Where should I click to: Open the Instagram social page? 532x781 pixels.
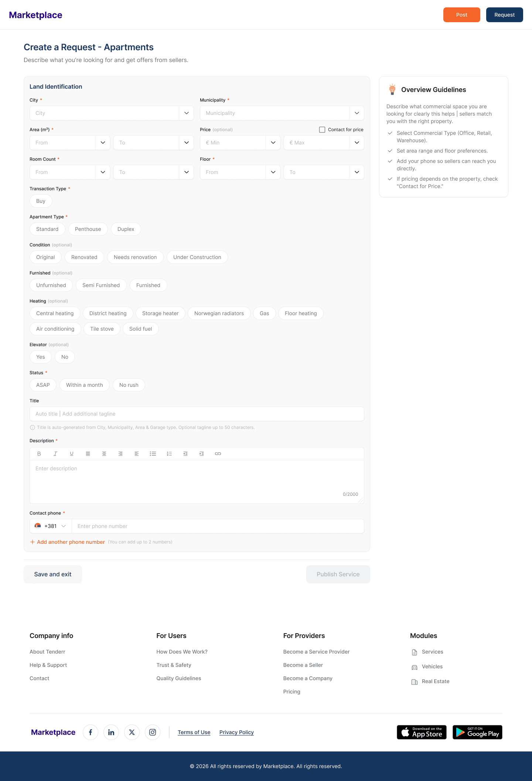coord(153,732)
